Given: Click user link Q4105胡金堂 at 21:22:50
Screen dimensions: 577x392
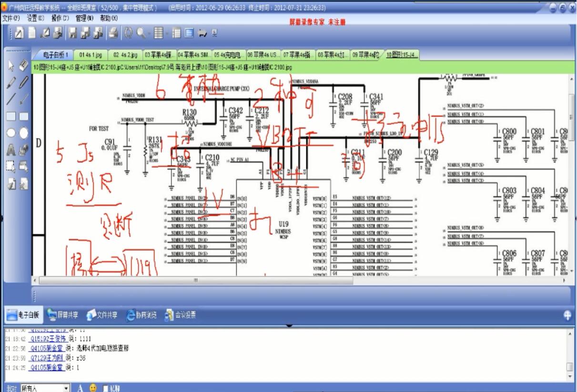Looking at the screenshot, I should (x=47, y=348).
